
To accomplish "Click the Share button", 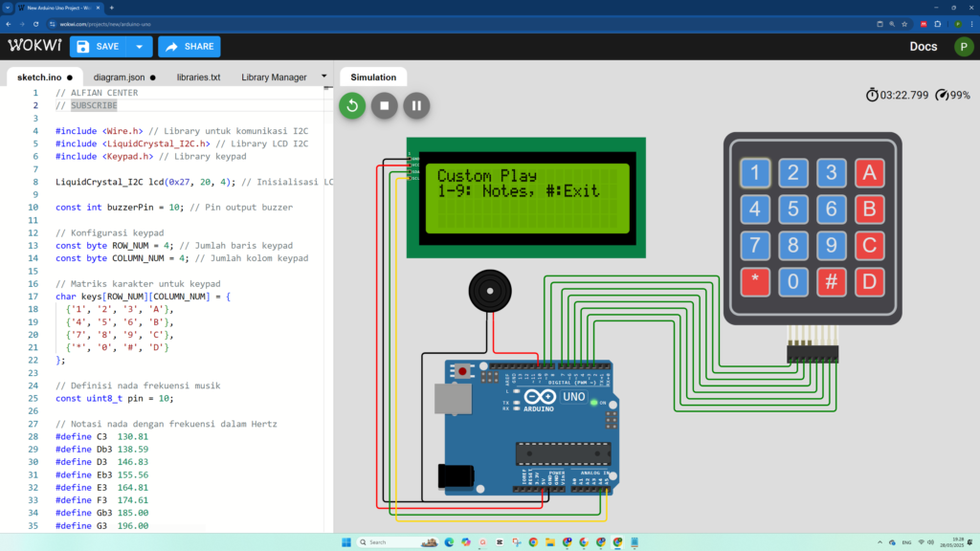I will (189, 46).
